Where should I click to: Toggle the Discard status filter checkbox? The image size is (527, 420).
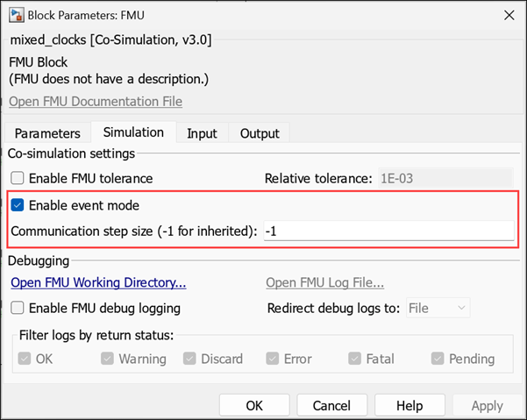point(190,359)
